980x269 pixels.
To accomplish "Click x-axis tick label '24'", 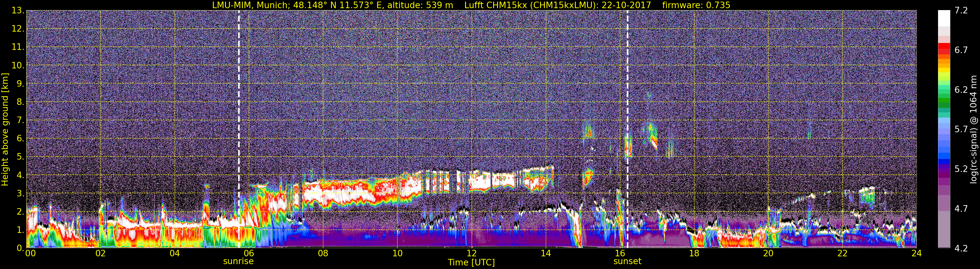I will tap(917, 253).
